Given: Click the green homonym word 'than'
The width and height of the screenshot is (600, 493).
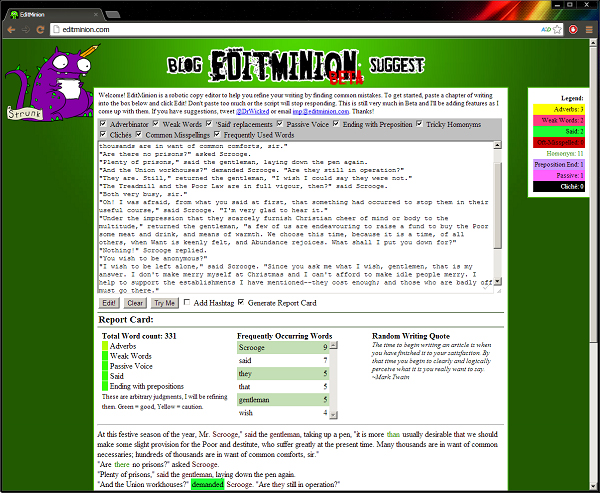Looking at the screenshot, I should 393,434.
